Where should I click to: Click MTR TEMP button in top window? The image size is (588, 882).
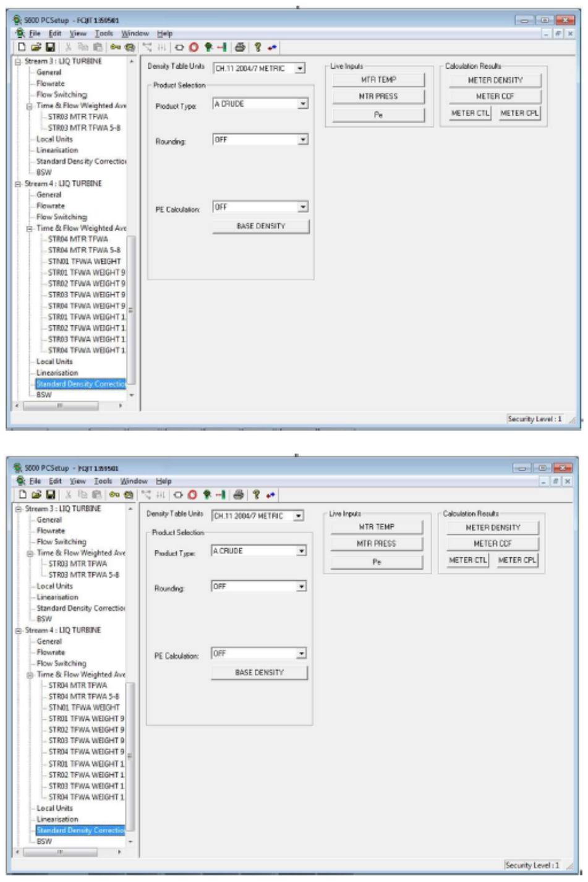tap(378, 80)
